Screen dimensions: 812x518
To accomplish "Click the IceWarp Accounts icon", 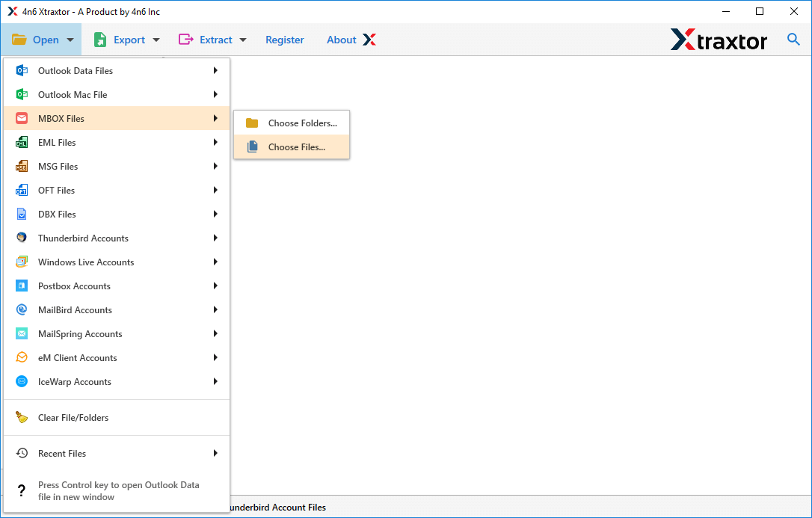I will coord(22,382).
